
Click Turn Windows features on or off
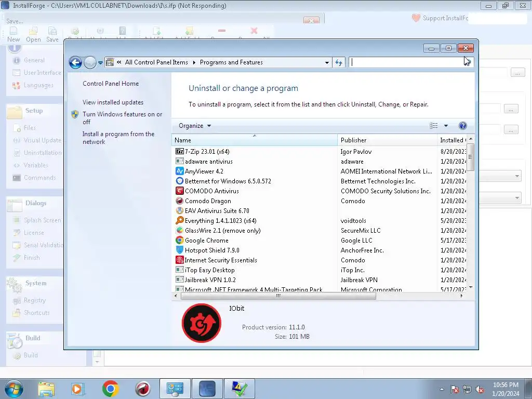(x=123, y=118)
